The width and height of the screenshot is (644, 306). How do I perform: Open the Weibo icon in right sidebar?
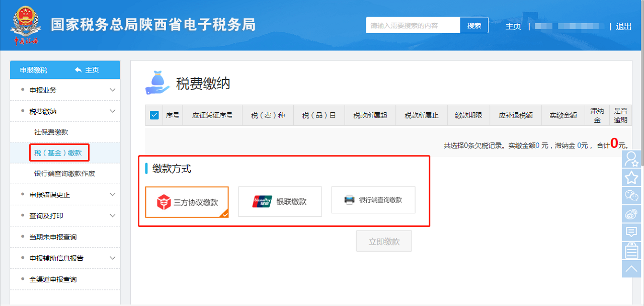click(x=631, y=214)
